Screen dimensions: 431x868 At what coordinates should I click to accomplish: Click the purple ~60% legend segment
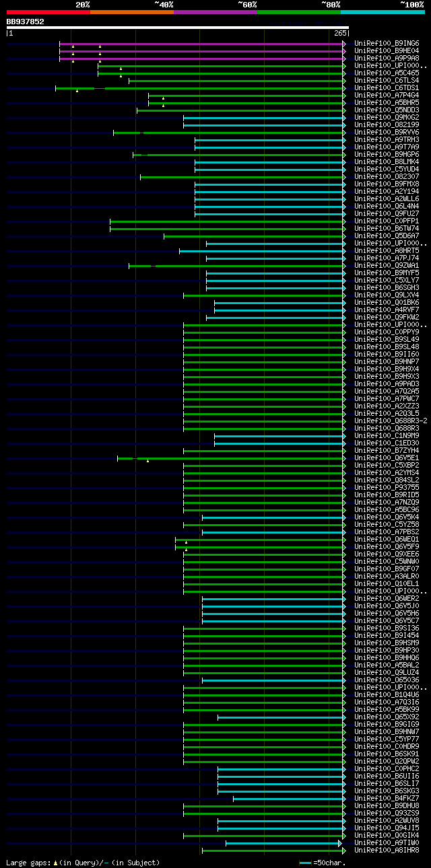point(215,12)
